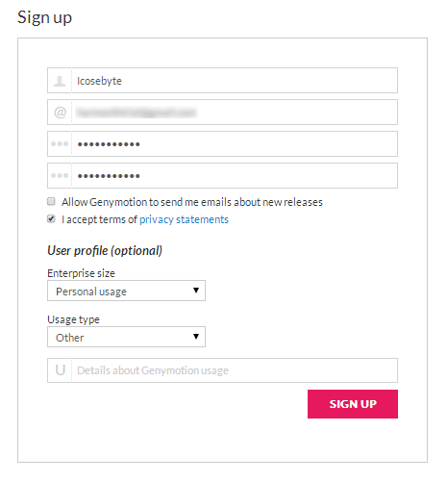The height and width of the screenshot is (482, 448).
Task: Open the privacy statements link
Action: pos(184,219)
